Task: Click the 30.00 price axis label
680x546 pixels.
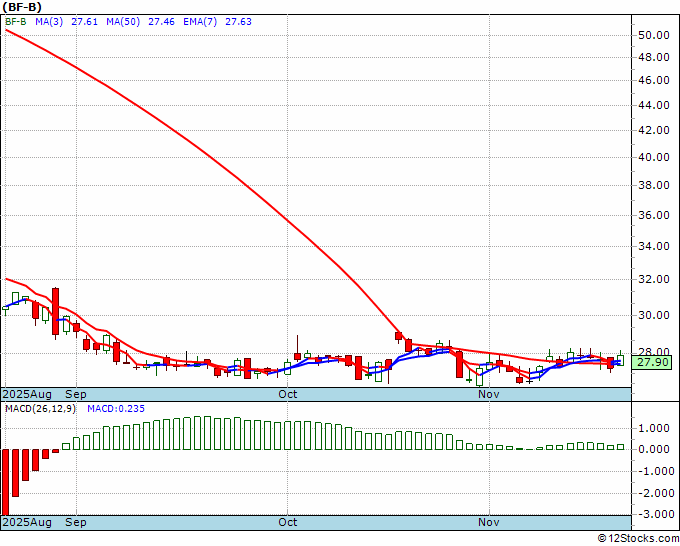Action: coord(654,315)
